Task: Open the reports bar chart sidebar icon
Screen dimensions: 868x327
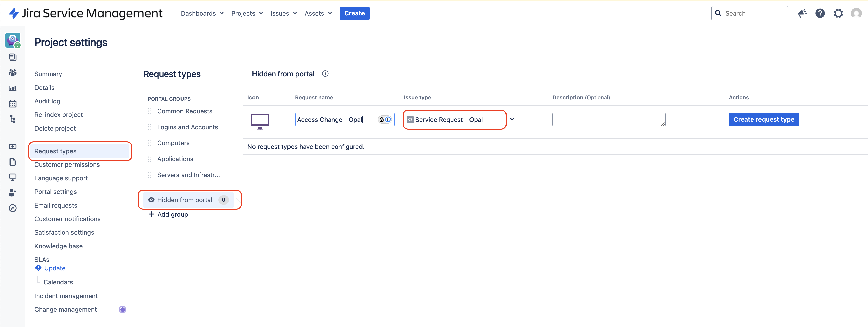Action: pos(13,88)
